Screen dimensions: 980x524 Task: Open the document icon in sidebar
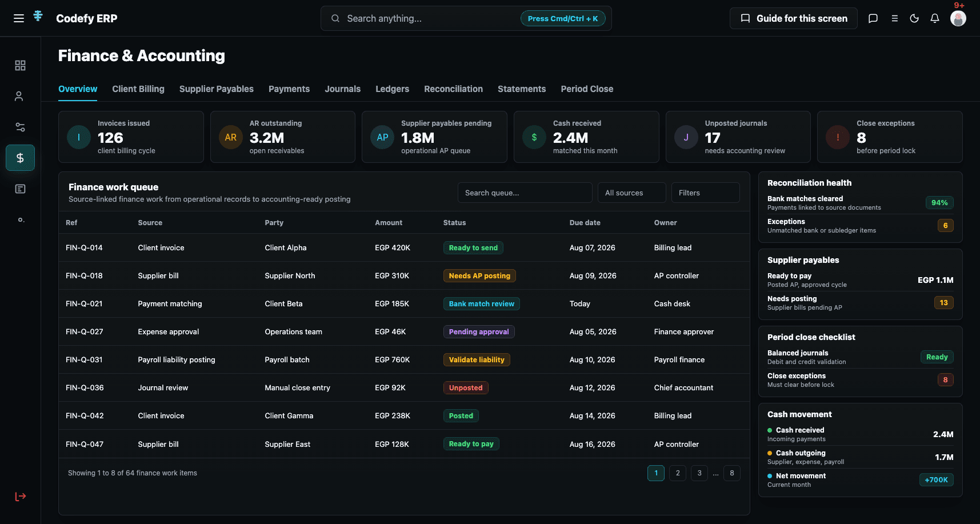pyautogui.click(x=20, y=189)
